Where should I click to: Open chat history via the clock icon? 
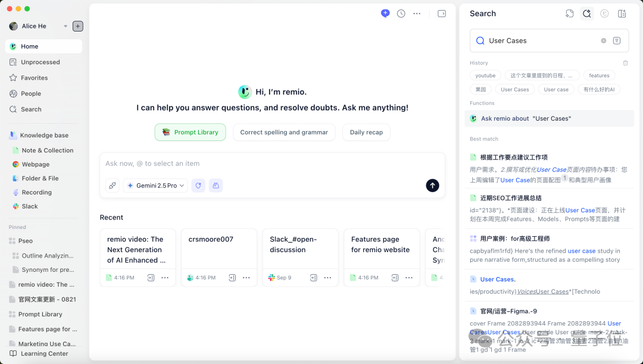click(x=401, y=14)
